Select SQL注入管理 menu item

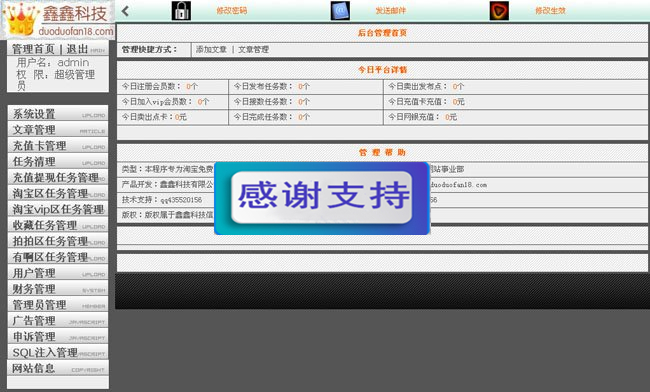pyautogui.click(x=58, y=352)
